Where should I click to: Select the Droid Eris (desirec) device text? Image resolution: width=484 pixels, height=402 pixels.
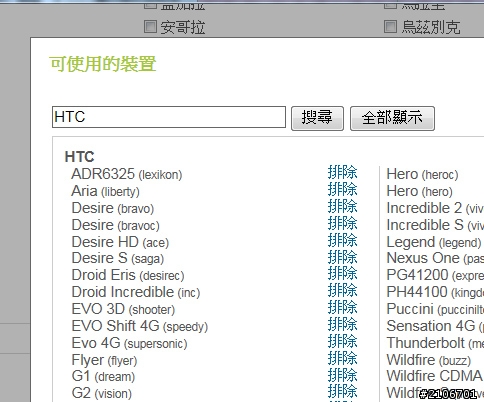point(128,275)
